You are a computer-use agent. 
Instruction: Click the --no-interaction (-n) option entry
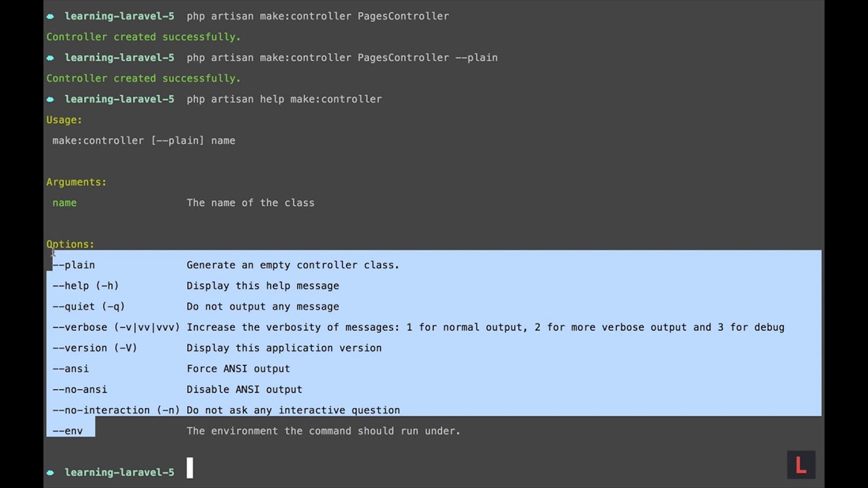[x=116, y=410]
